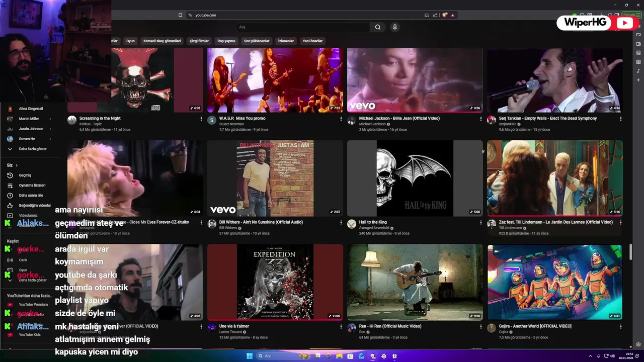Open Steven He subscription

pyautogui.click(x=28, y=139)
